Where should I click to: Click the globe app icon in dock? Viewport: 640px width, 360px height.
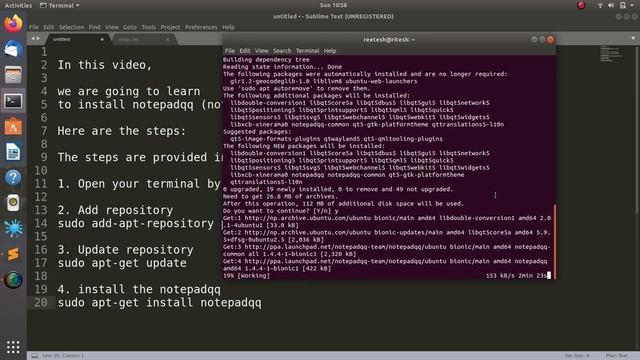click(x=13, y=280)
